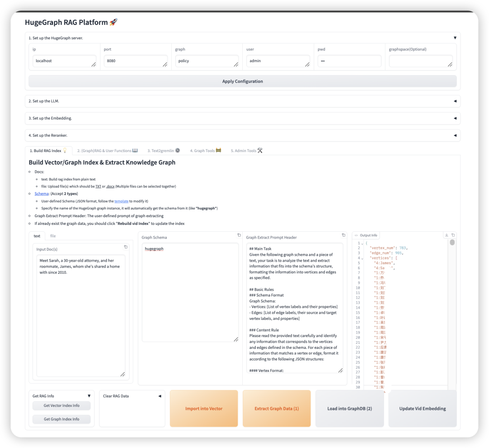Click resize grip of the Input Doc(s) box
The image size is (489, 448).
tap(123, 374)
